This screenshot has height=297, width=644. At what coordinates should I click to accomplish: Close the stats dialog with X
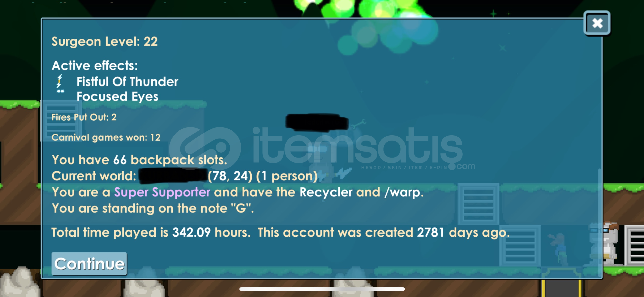pos(597,23)
